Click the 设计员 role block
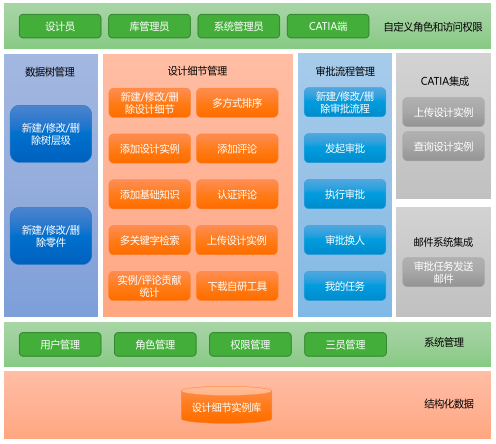This screenshot has height=444, width=496. [60, 26]
